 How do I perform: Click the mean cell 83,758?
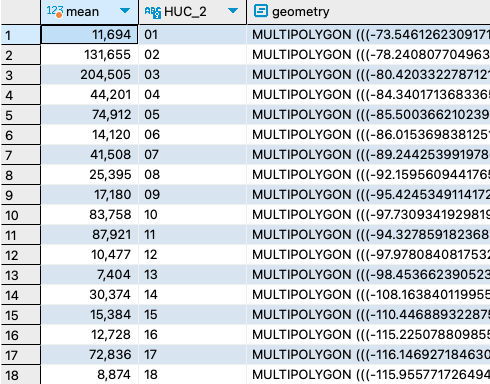coord(89,215)
